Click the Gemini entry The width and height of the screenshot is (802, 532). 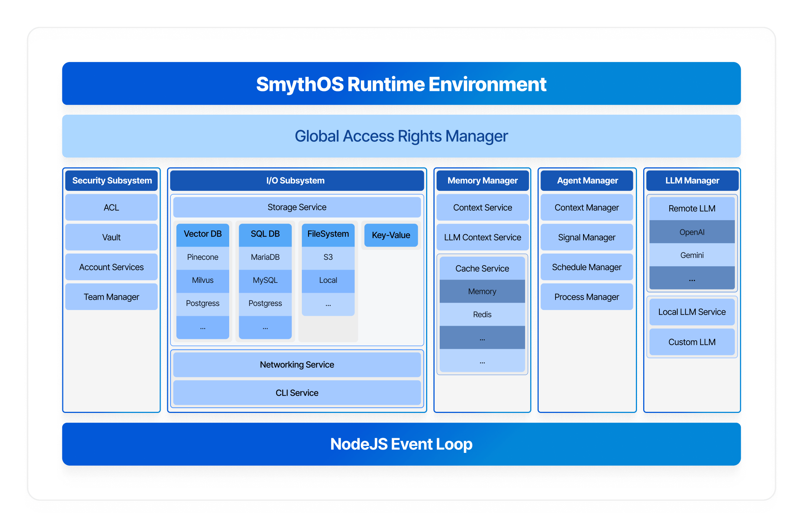coord(692,255)
